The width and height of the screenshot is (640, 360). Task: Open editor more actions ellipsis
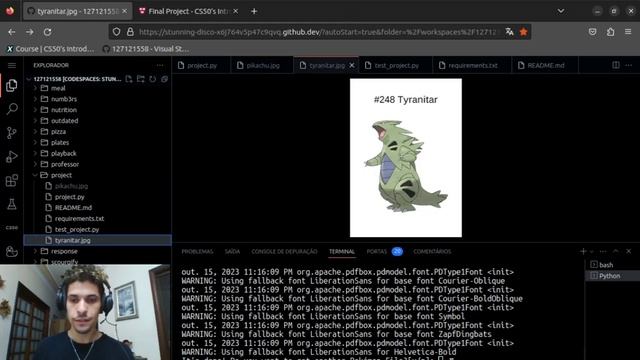(629, 65)
